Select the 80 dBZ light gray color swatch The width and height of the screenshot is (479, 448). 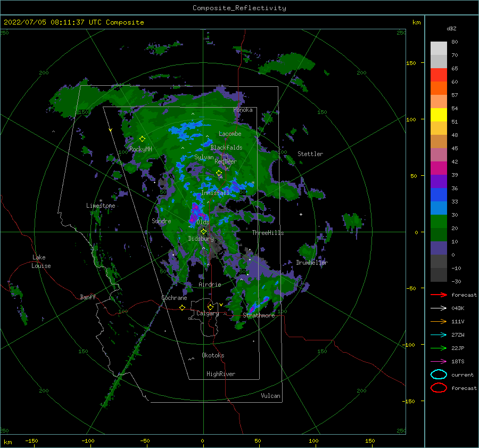point(439,48)
